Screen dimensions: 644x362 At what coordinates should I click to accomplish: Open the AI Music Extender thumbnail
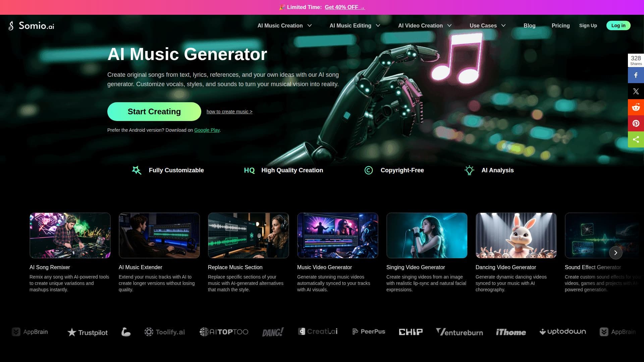click(x=159, y=235)
